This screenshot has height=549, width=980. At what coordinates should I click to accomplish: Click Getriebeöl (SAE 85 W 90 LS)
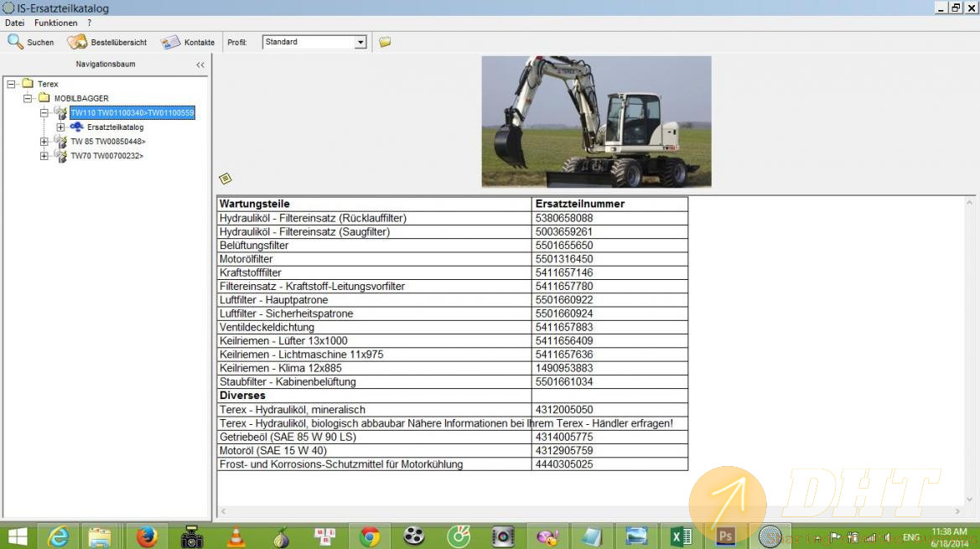click(x=288, y=437)
